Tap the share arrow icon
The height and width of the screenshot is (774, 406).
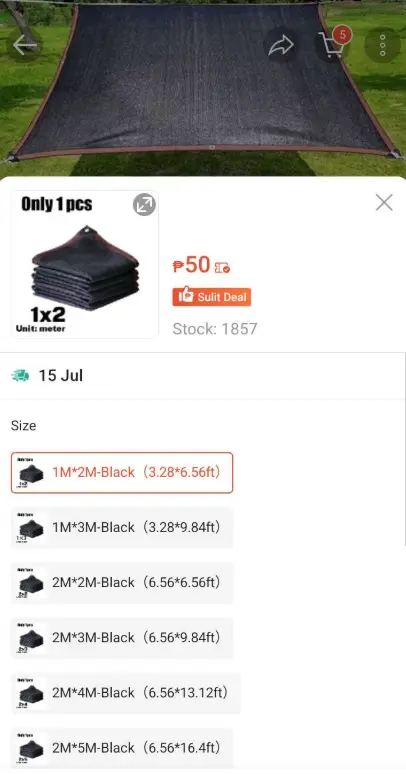click(x=281, y=45)
